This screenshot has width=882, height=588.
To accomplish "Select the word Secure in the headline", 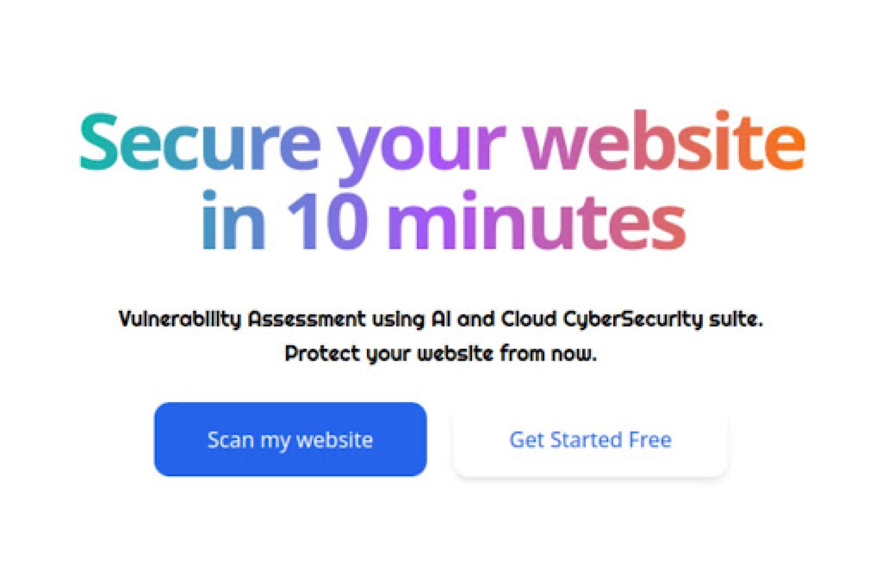I will 200,143.
